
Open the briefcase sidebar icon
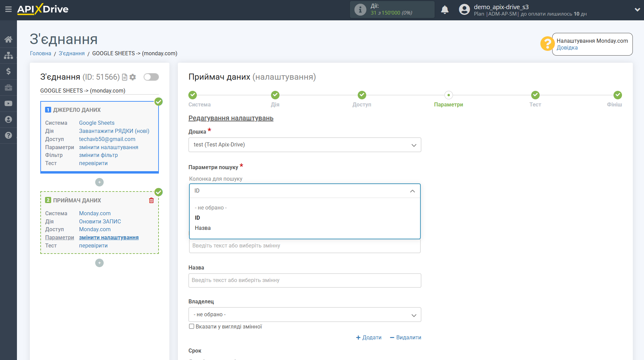(8, 87)
